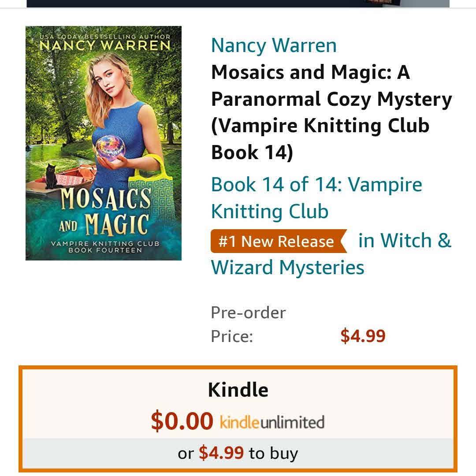The height and width of the screenshot is (476, 476).
Task: Click the kindleunlimited logo
Action: click(272, 422)
